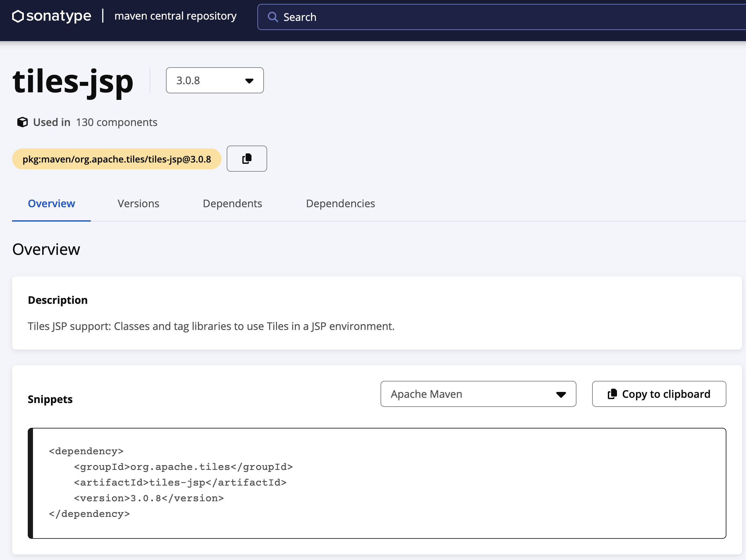Image resolution: width=746 pixels, height=560 pixels.
Task: Click the Tiles JSP support description text
Action: pyautogui.click(x=211, y=326)
